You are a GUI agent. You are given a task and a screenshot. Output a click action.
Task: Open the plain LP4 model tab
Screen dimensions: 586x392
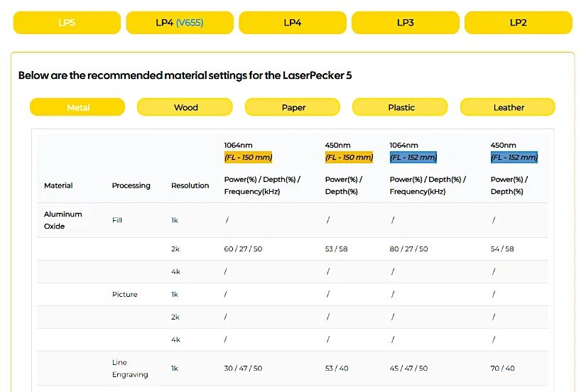tap(293, 23)
